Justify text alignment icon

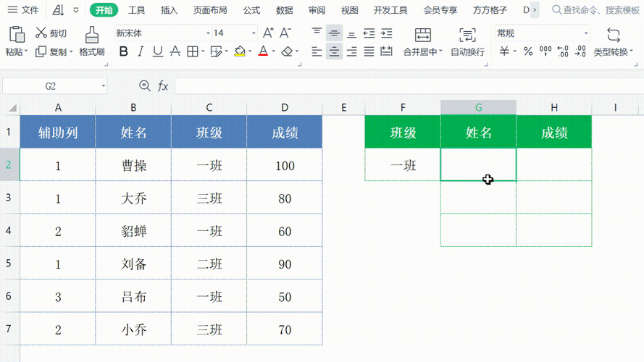point(369,51)
